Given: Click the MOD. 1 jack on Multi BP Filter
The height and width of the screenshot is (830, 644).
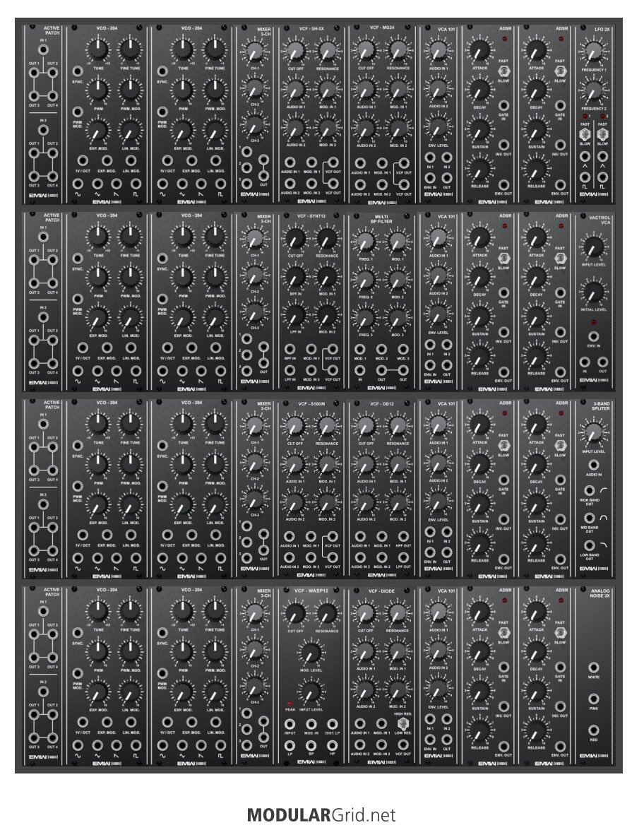Looking at the screenshot, I should tap(360, 350).
